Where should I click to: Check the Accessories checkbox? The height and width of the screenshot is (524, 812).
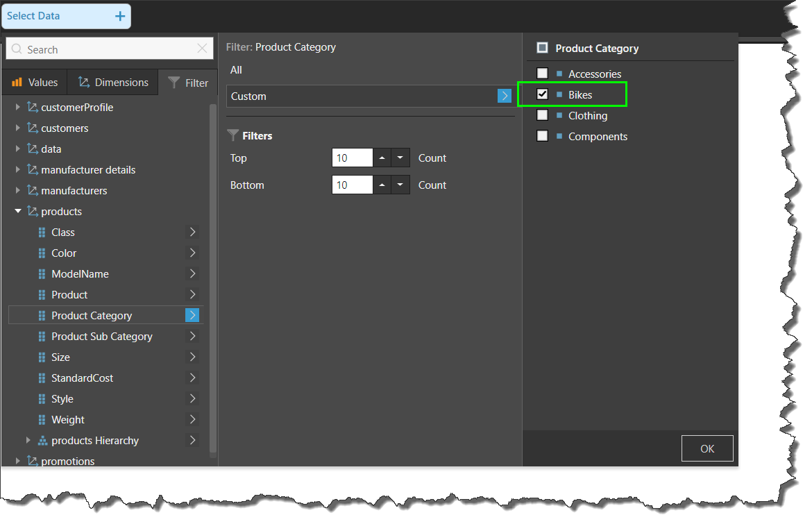pyautogui.click(x=542, y=74)
